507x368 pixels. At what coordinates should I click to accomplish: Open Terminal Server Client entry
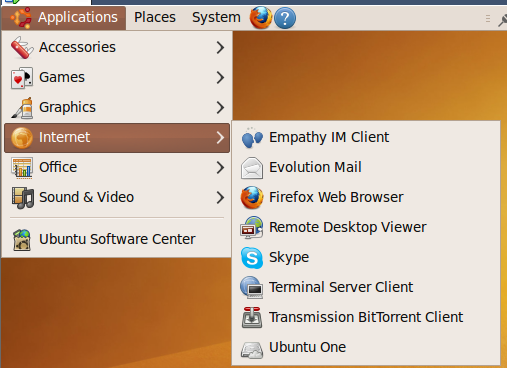point(366,287)
